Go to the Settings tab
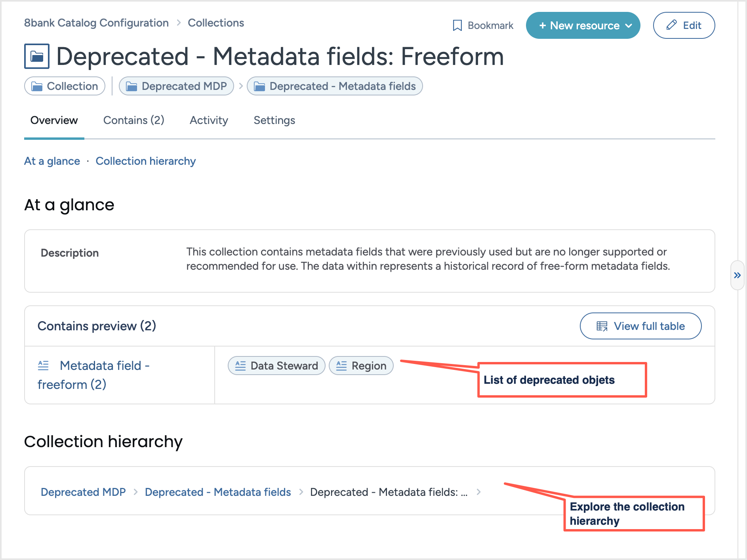The height and width of the screenshot is (560, 747). [274, 120]
